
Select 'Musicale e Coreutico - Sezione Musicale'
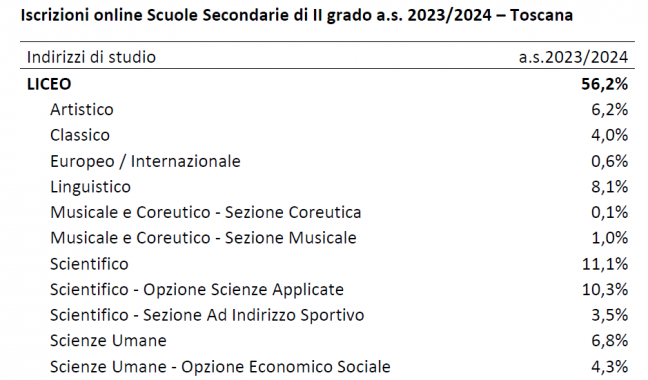(203, 238)
